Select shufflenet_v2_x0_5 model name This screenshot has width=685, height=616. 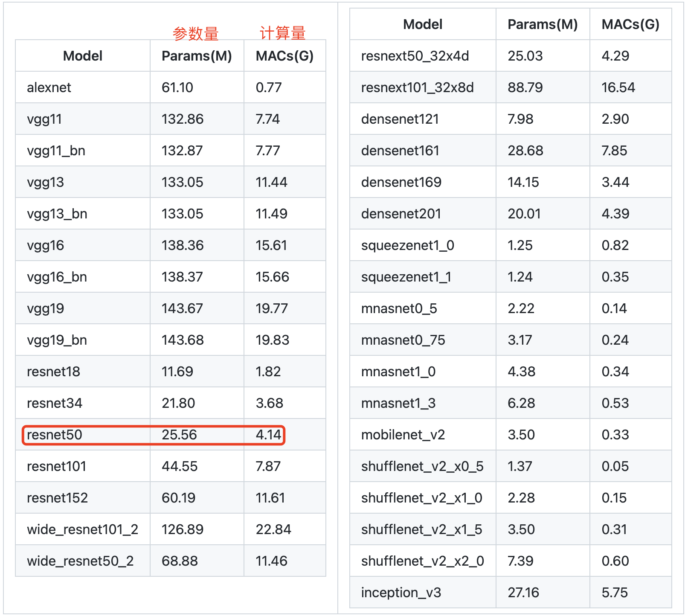[422, 466]
